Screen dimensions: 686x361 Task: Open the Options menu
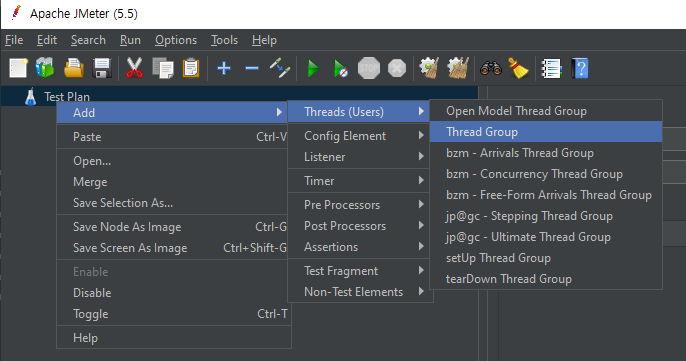point(176,40)
